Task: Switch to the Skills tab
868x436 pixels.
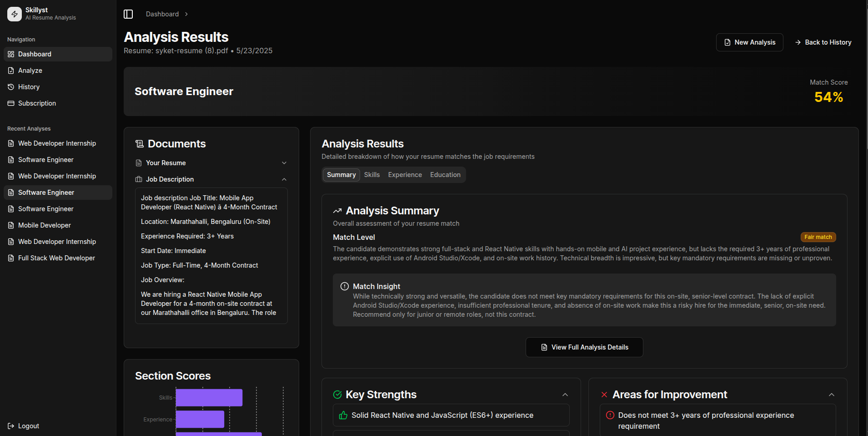Action: [372, 175]
